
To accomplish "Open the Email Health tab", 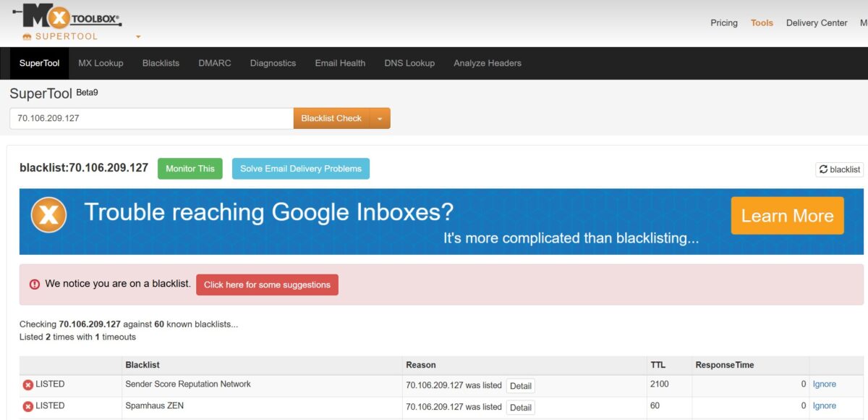I will point(340,63).
